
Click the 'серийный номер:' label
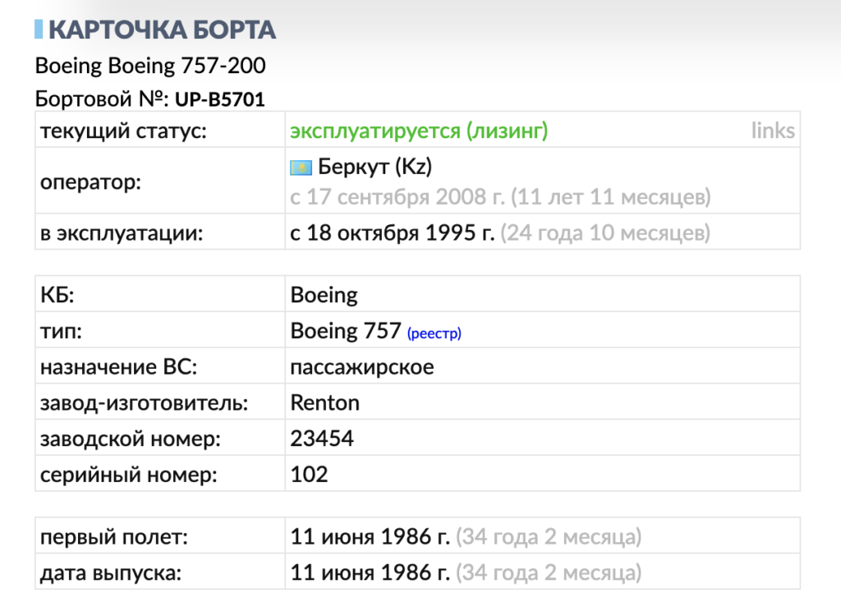[x=129, y=475]
